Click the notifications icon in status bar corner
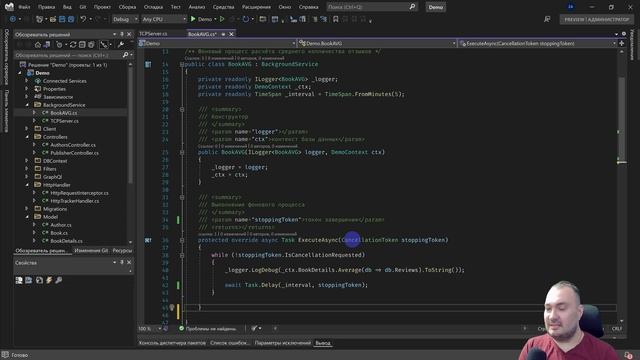 [629, 355]
